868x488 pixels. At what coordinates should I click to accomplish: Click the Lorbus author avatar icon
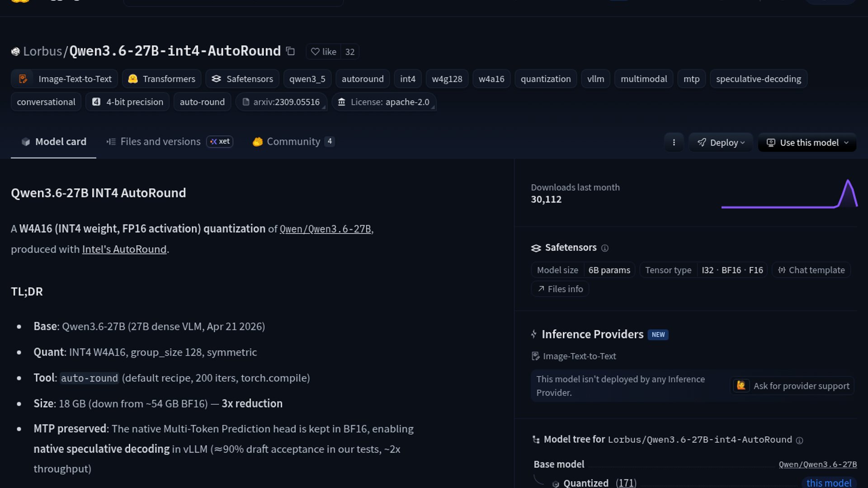point(15,52)
